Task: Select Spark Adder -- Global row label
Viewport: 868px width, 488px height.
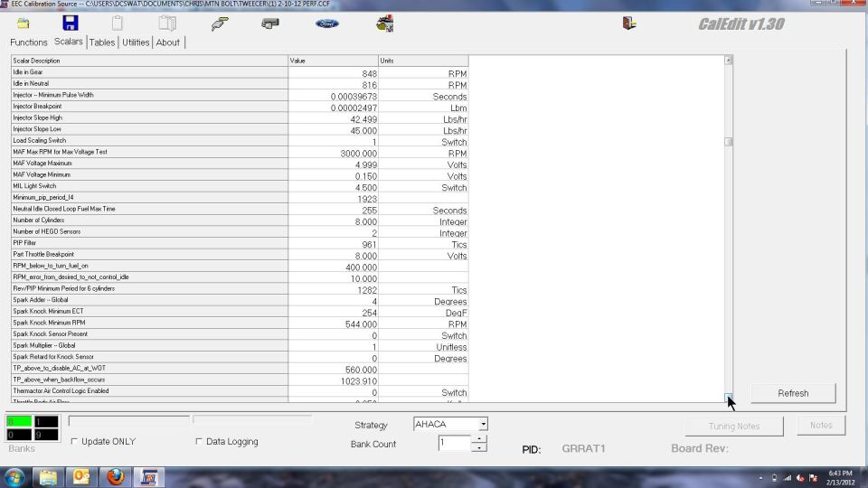Action: (149, 300)
